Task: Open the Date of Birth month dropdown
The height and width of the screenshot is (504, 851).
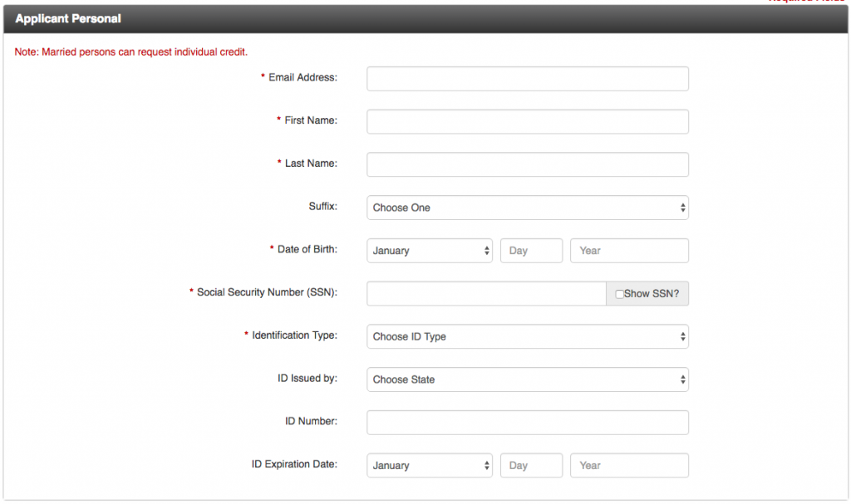Action: point(429,250)
